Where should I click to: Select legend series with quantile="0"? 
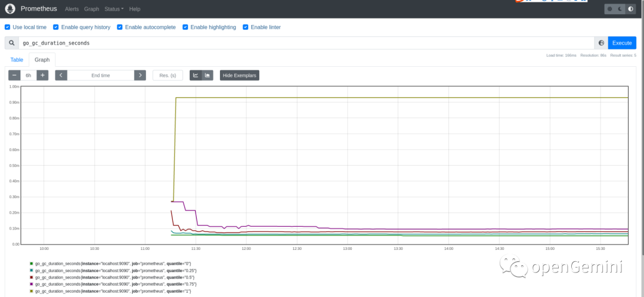pyautogui.click(x=113, y=264)
